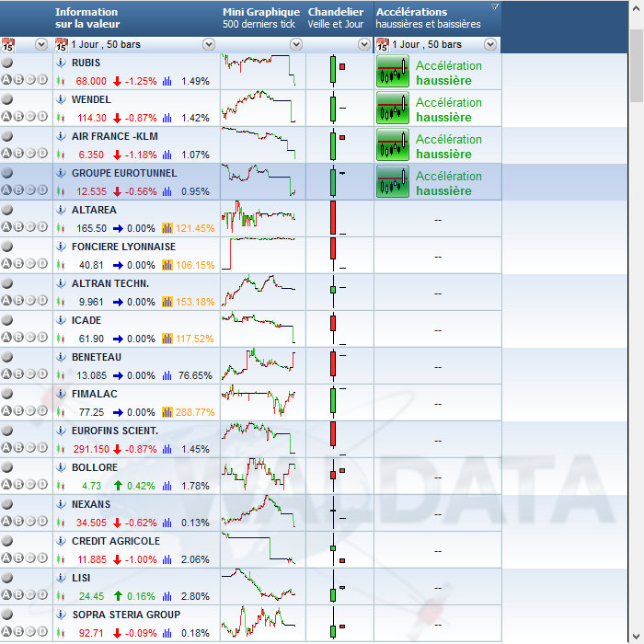Open Accélérations period dropdown arrow

[490, 44]
